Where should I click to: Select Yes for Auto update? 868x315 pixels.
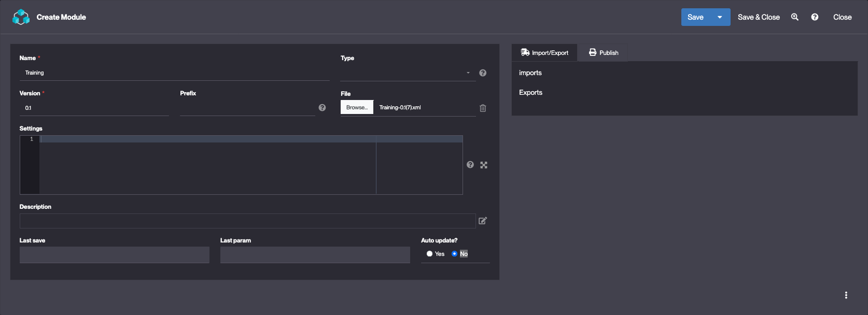[429, 254]
